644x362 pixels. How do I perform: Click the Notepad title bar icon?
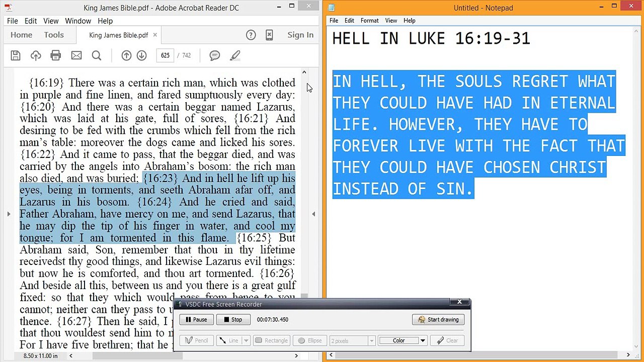(332, 8)
